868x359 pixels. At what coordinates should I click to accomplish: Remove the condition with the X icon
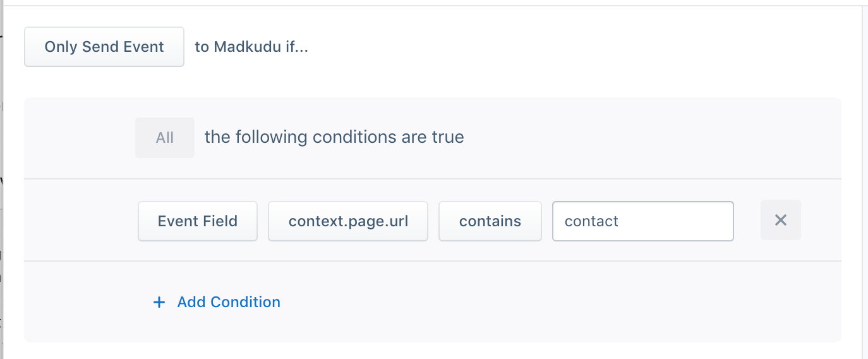(780, 220)
